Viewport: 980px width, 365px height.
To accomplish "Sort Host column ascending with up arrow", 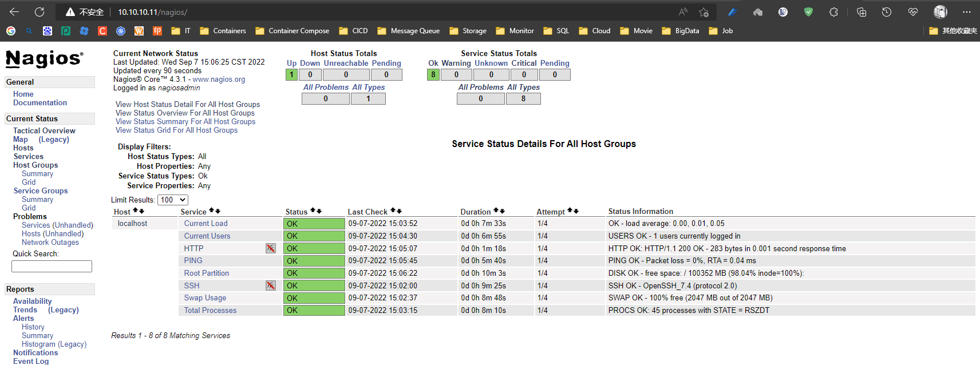I will click(x=136, y=211).
